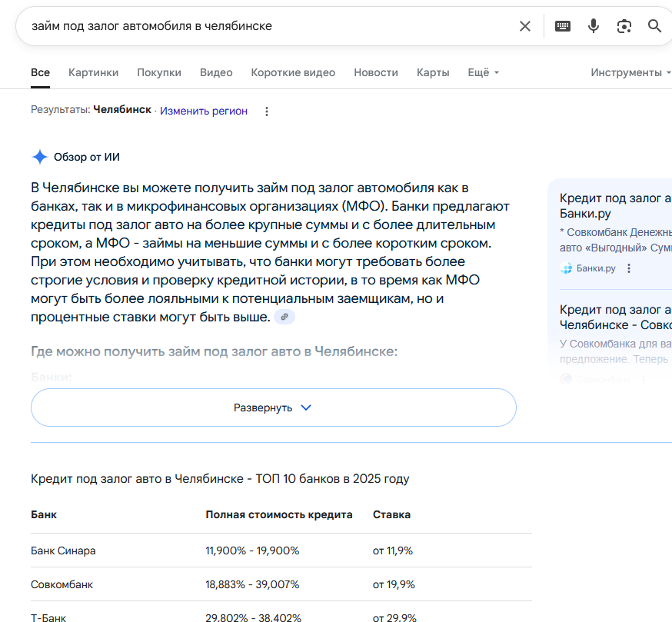This screenshot has height=622, width=672.
Task: Click the Обзор от ИИ label
Action: coord(87,157)
